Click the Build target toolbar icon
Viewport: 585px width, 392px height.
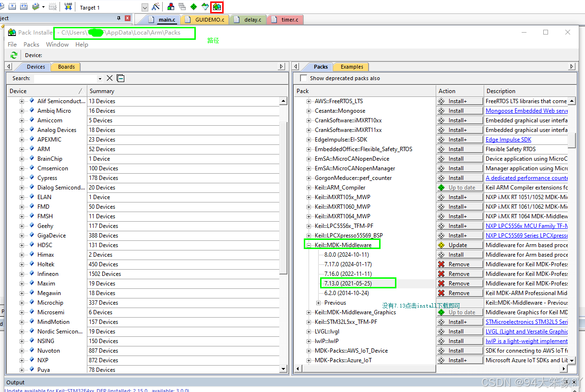(x=12, y=7)
